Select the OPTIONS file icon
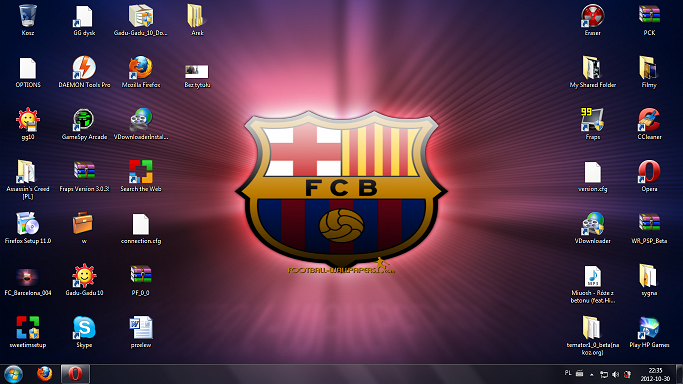683x384 pixels. coord(28,68)
